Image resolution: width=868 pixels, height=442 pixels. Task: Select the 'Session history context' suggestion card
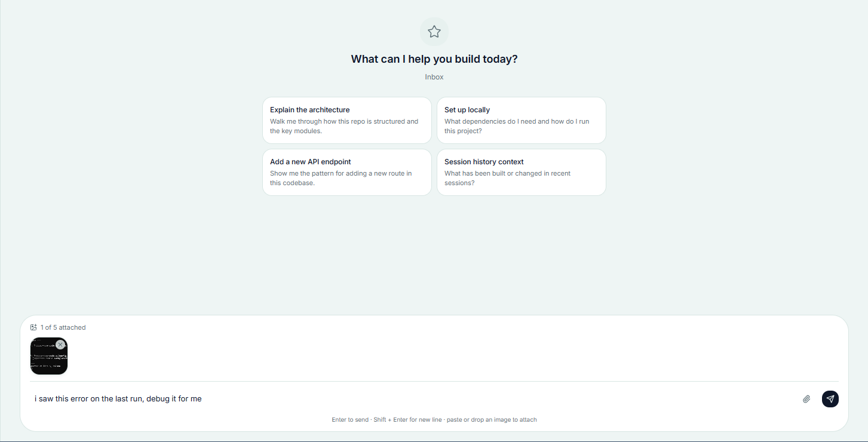(522, 172)
